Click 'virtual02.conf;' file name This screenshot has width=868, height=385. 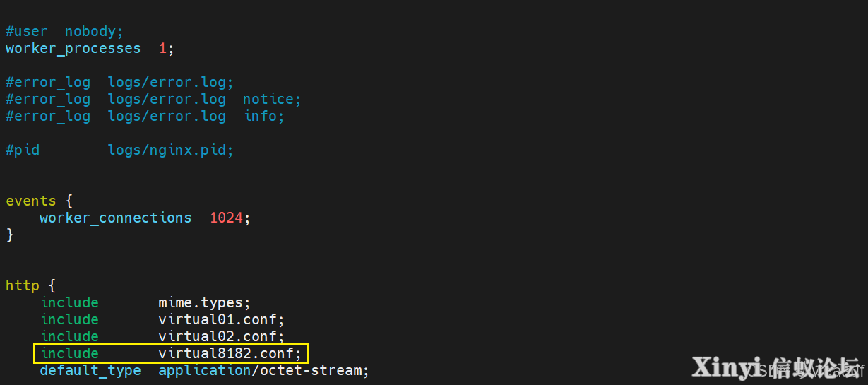pos(222,337)
